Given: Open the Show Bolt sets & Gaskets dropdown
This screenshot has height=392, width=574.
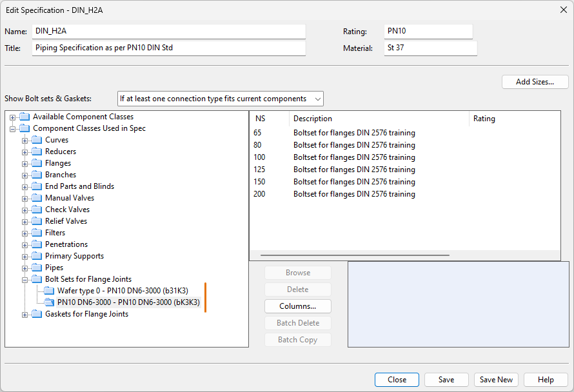Looking at the screenshot, I should pyautogui.click(x=220, y=99).
